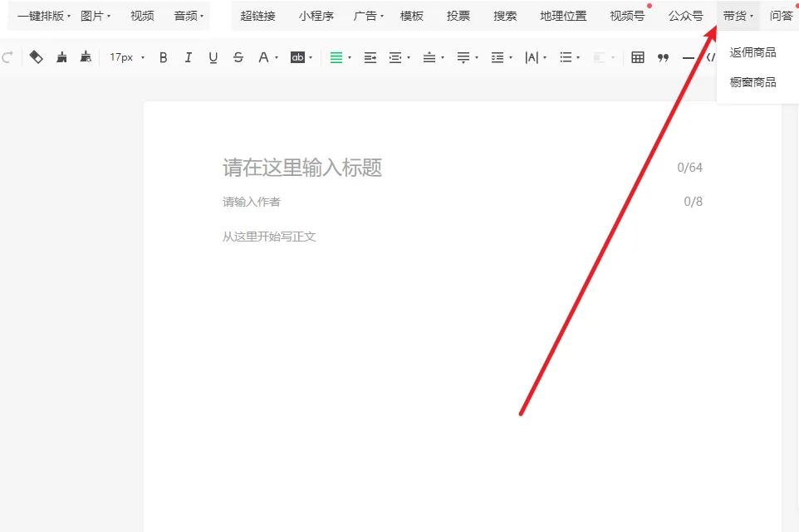Expand the alignment options arrow
The width and height of the screenshot is (799, 532).
[350, 57]
